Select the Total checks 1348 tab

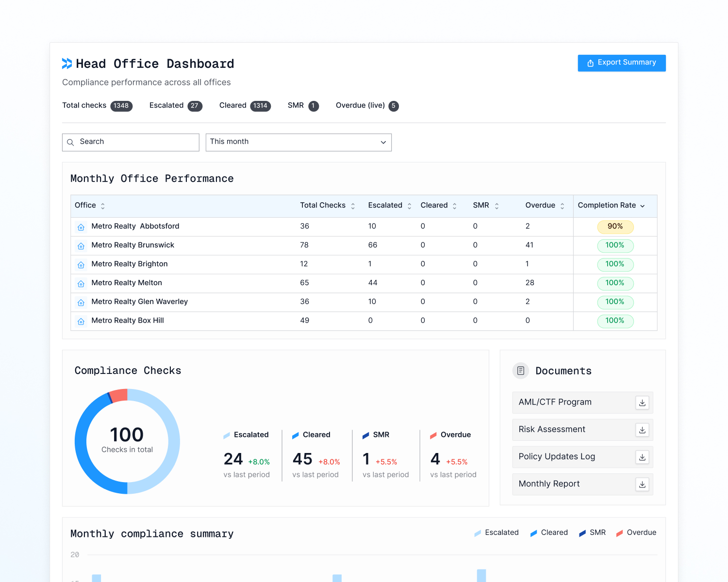click(97, 106)
